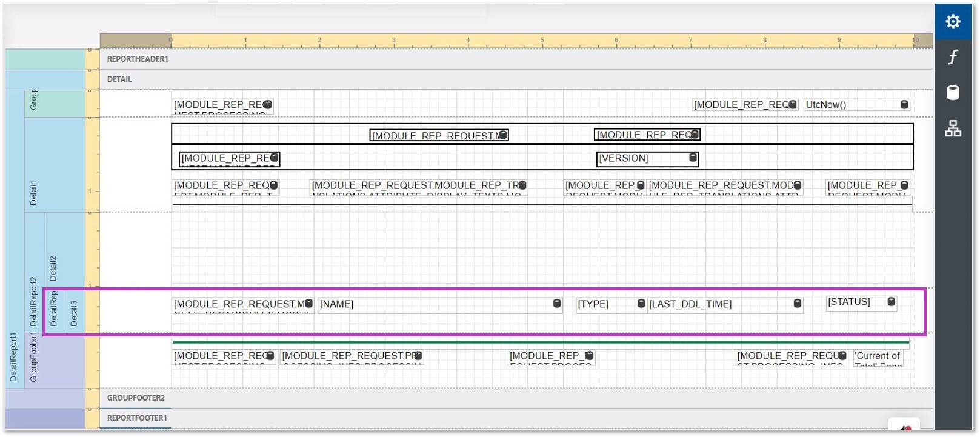
Task: Expand the REPORTFOOTER1 band
Action: 137,418
